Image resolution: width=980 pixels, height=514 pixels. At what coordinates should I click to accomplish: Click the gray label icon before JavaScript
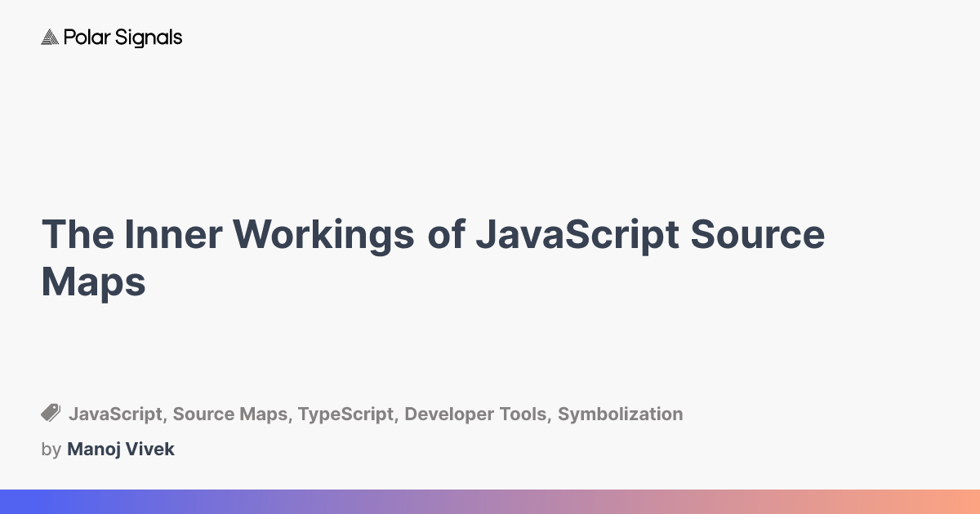coord(51,413)
